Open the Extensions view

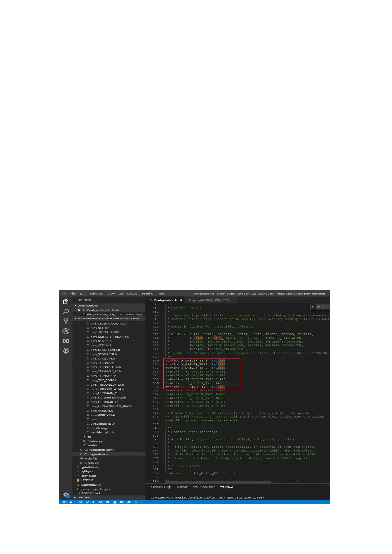point(66,341)
